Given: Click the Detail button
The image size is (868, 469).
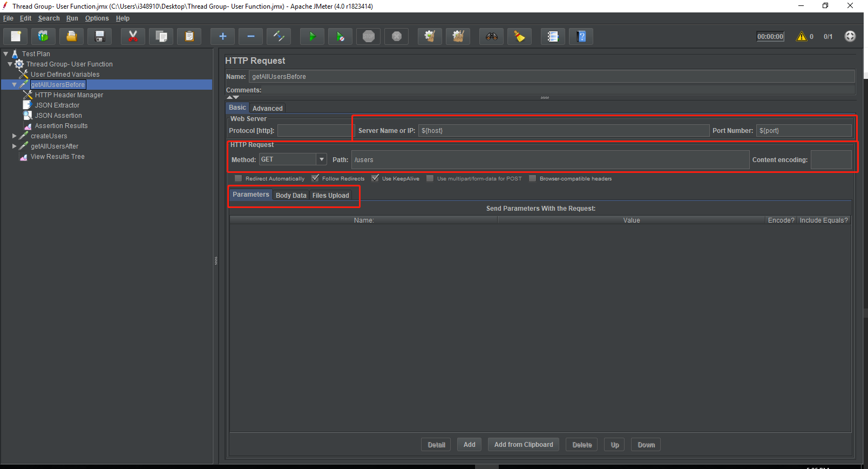Looking at the screenshot, I should click(x=436, y=445).
